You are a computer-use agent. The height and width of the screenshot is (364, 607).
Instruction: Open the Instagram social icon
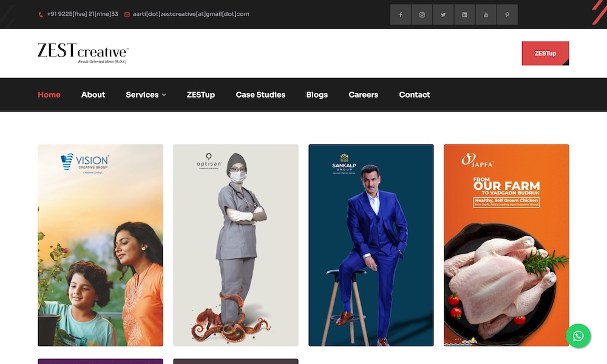[x=422, y=15]
